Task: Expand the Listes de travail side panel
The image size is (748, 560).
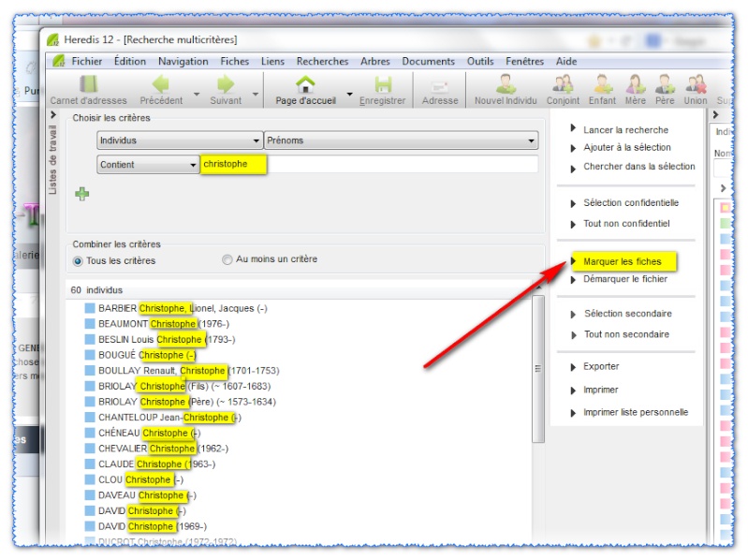Action: click(53, 114)
